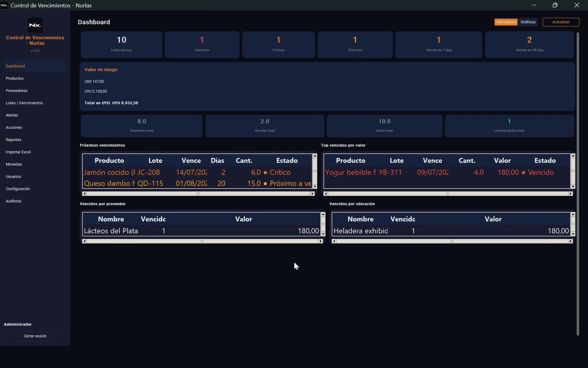588x368 pixels.
Task: Click right arrow of Vencidos por proveedor scrollbar
Action: click(x=321, y=241)
